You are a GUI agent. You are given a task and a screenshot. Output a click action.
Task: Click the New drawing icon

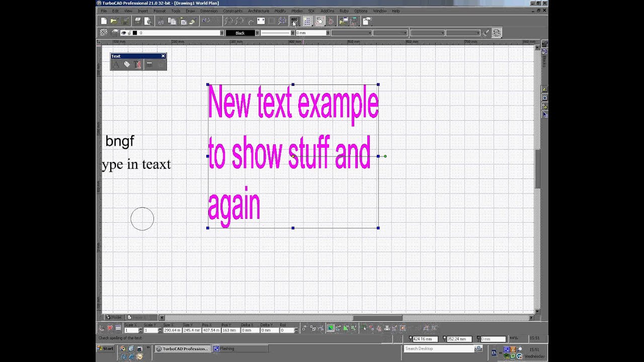(x=104, y=21)
